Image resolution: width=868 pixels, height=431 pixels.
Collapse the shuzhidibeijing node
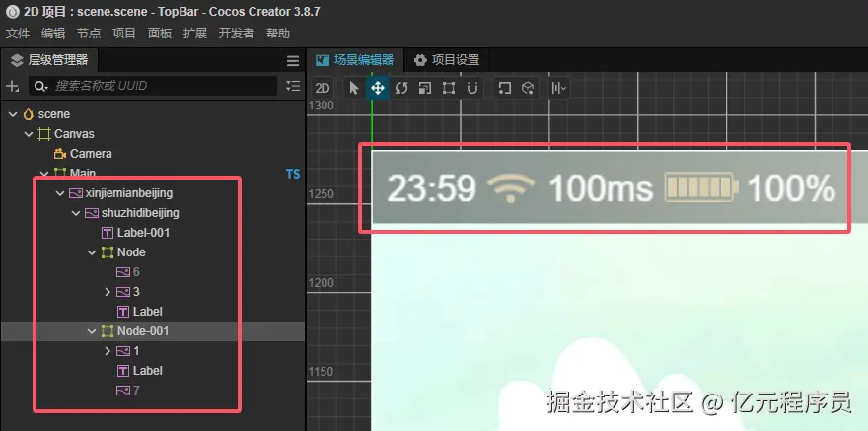[76, 213]
